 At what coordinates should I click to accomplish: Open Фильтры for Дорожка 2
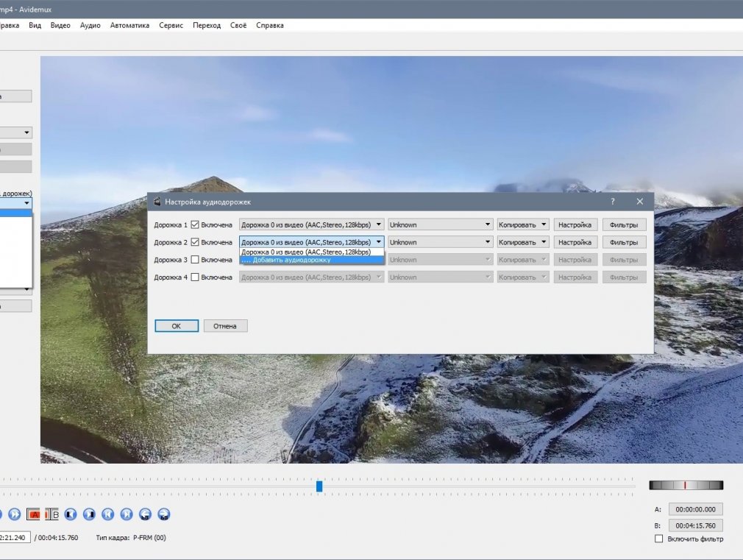coord(624,242)
